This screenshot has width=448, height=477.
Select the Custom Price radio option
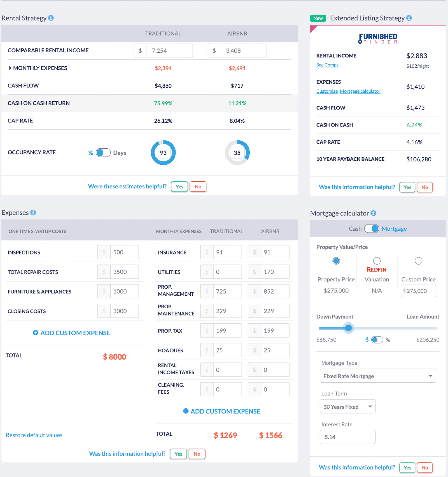pyautogui.click(x=418, y=261)
